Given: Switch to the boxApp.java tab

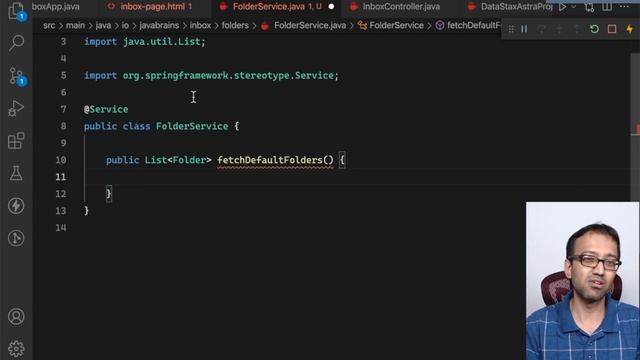Looking at the screenshot, I should [56, 7].
